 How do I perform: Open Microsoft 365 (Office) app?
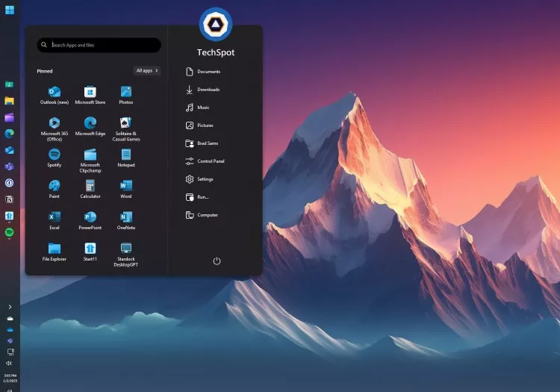coord(55,129)
